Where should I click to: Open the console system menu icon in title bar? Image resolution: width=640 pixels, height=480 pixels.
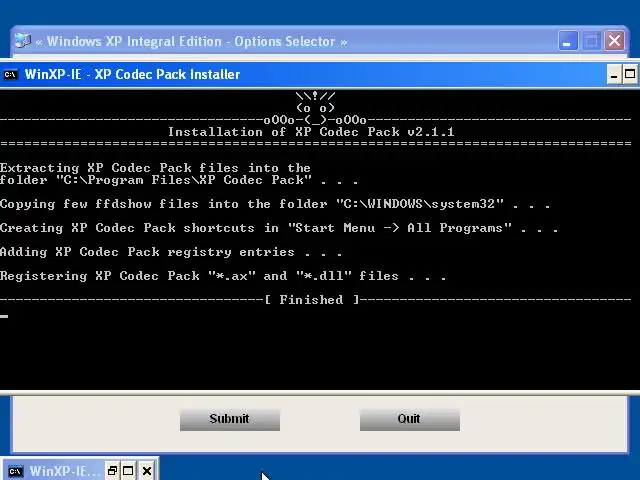tap(11, 75)
